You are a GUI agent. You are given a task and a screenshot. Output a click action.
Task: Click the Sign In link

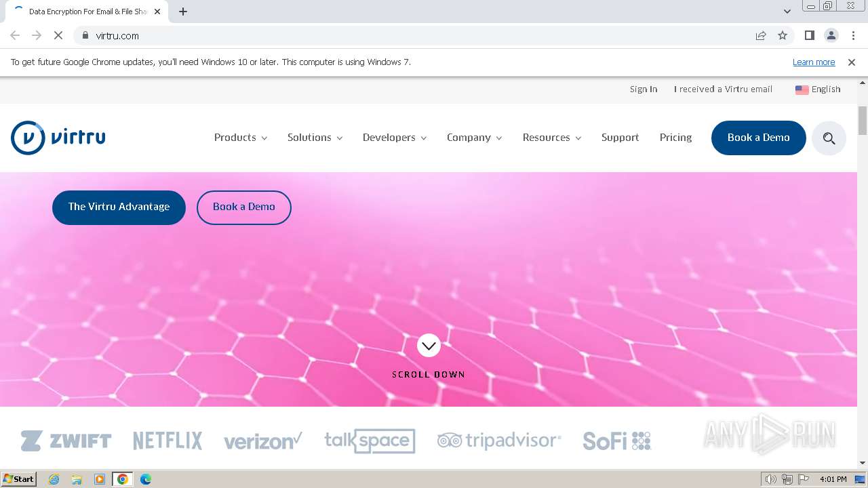pyautogui.click(x=644, y=89)
